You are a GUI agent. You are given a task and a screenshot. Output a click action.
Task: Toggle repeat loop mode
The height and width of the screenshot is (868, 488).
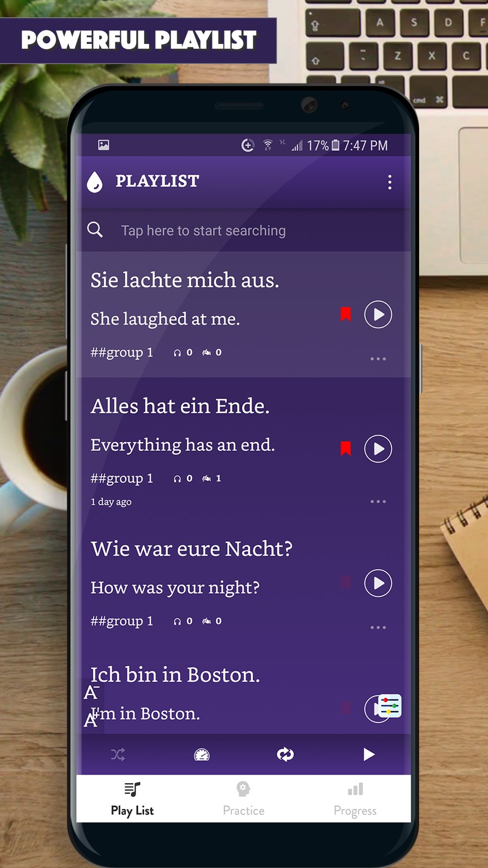(285, 754)
